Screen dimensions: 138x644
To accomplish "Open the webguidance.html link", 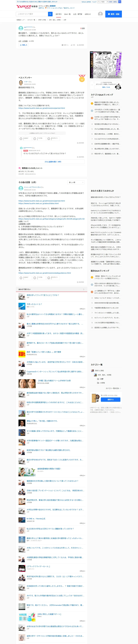I will pos(45,273).
